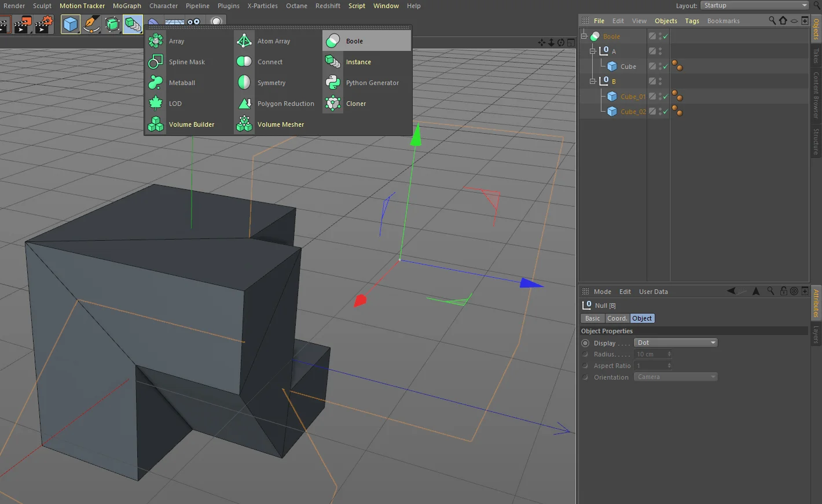
Task: Insert a Cloner object
Action: coord(366,104)
